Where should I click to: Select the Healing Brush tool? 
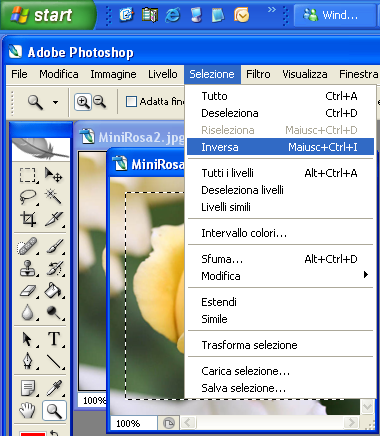tap(27, 247)
